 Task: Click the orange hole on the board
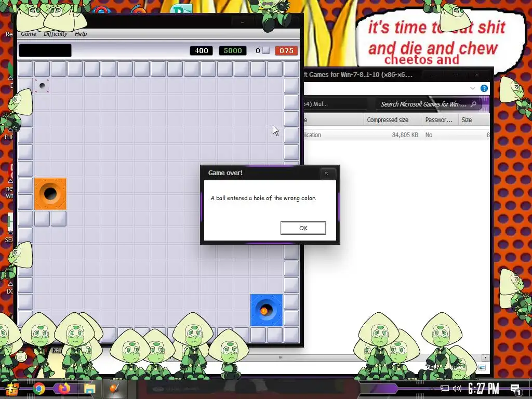pos(50,194)
